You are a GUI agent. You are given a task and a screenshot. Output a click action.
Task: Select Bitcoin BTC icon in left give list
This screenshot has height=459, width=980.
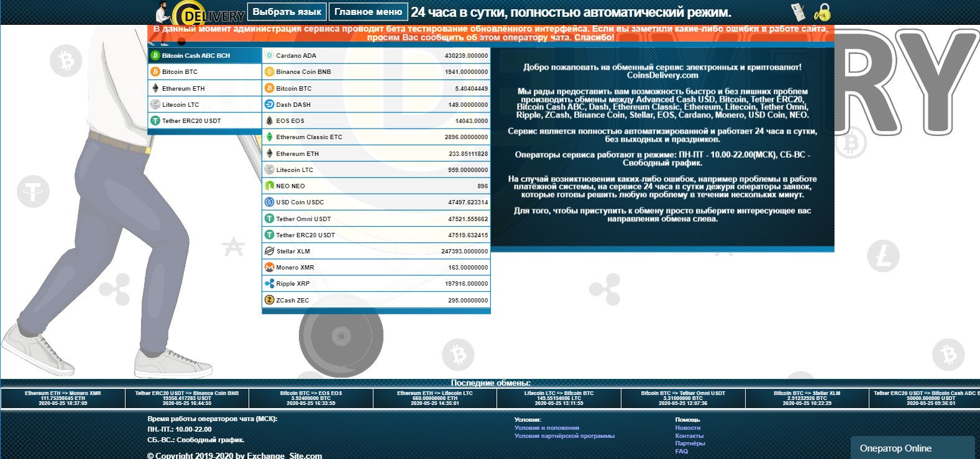[x=155, y=71]
